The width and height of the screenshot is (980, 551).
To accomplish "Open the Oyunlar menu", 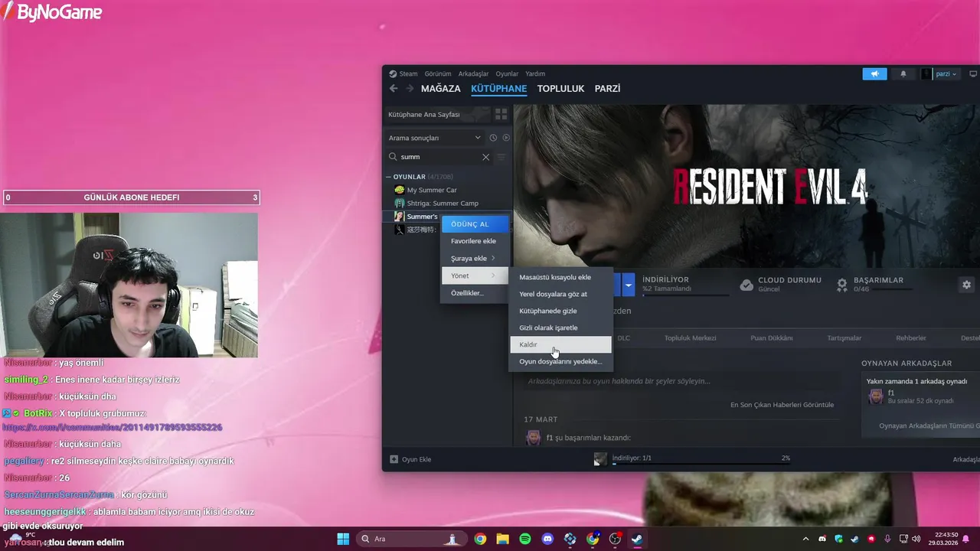I will (x=507, y=74).
